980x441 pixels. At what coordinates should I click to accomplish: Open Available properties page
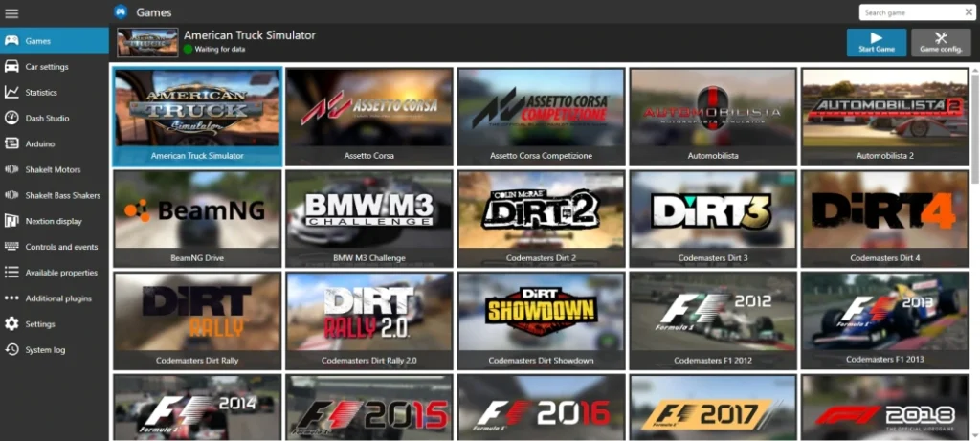pyautogui.click(x=61, y=273)
